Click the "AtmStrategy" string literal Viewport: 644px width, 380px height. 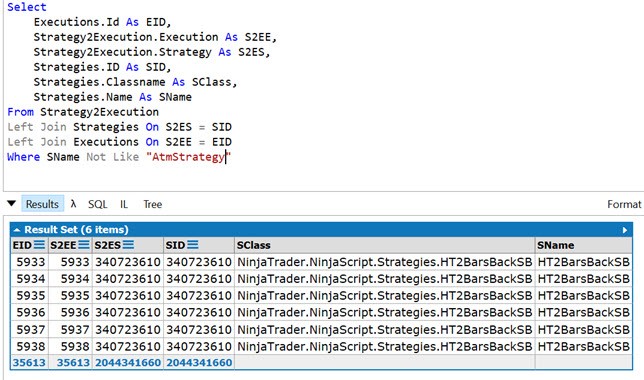coord(189,157)
